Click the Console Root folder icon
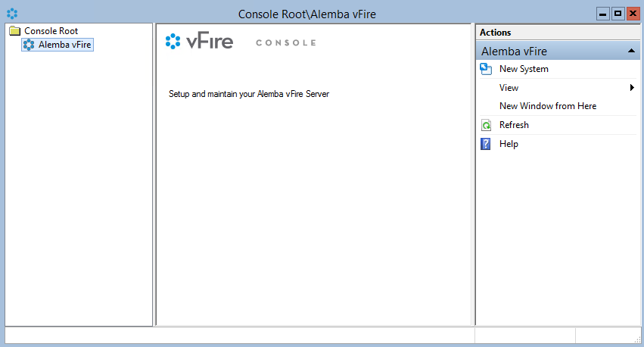 pyautogui.click(x=14, y=31)
